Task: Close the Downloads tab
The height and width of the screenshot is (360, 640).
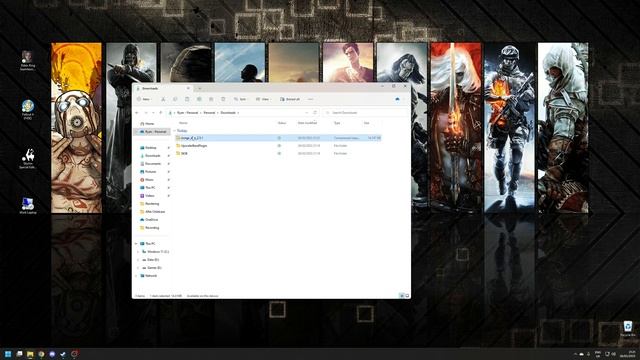Action: (188, 88)
